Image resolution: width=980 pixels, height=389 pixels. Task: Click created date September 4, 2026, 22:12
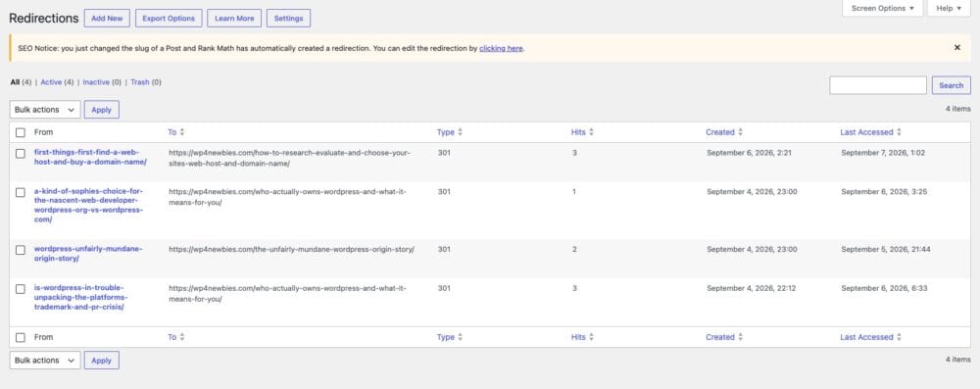(751, 288)
